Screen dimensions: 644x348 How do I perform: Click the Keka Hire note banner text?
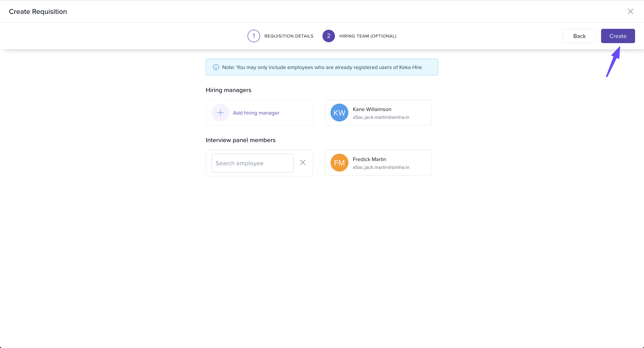click(x=322, y=67)
